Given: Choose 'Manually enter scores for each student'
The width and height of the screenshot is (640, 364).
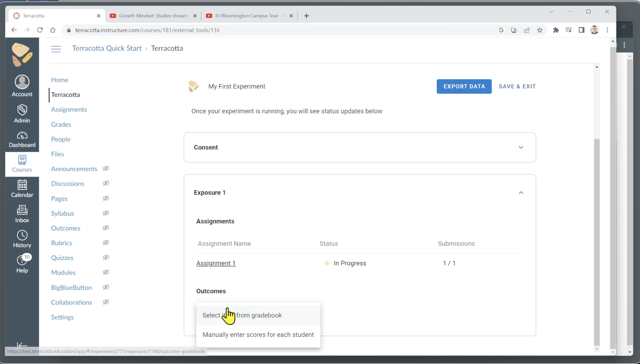Looking at the screenshot, I should (x=258, y=335).
